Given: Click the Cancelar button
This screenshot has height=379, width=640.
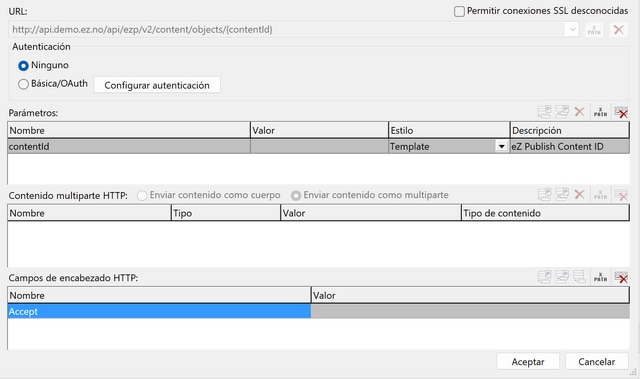Looking at the screenshot, I should coord(596,361).
